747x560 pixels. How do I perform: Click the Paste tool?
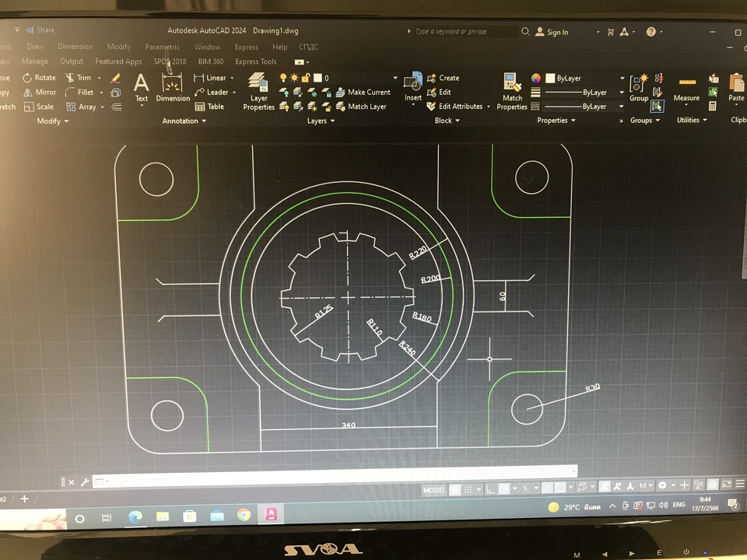pyautogui.click(x=737, y=88)
